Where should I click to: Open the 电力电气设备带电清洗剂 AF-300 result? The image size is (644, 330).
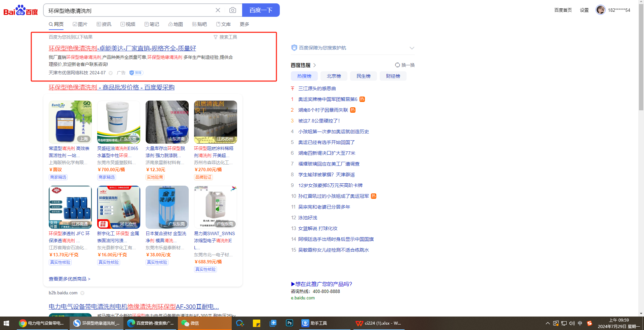click(134, 307)
